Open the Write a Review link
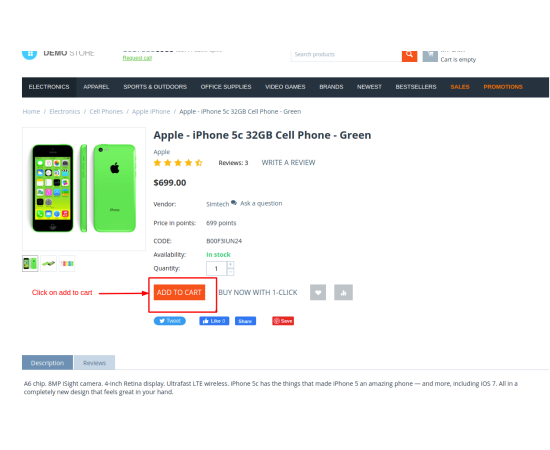 [x=288, y=162]
